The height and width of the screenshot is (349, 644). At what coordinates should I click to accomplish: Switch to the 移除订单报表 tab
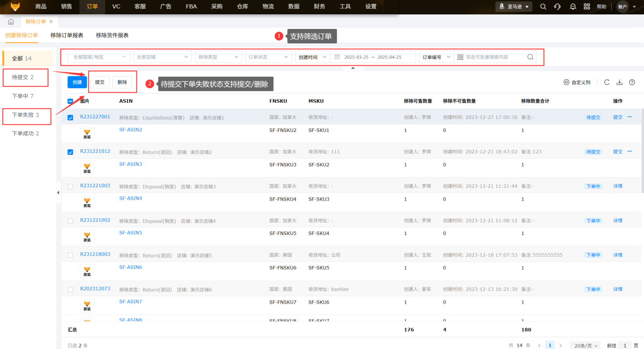pyautogui.click(x=67, y=35)
